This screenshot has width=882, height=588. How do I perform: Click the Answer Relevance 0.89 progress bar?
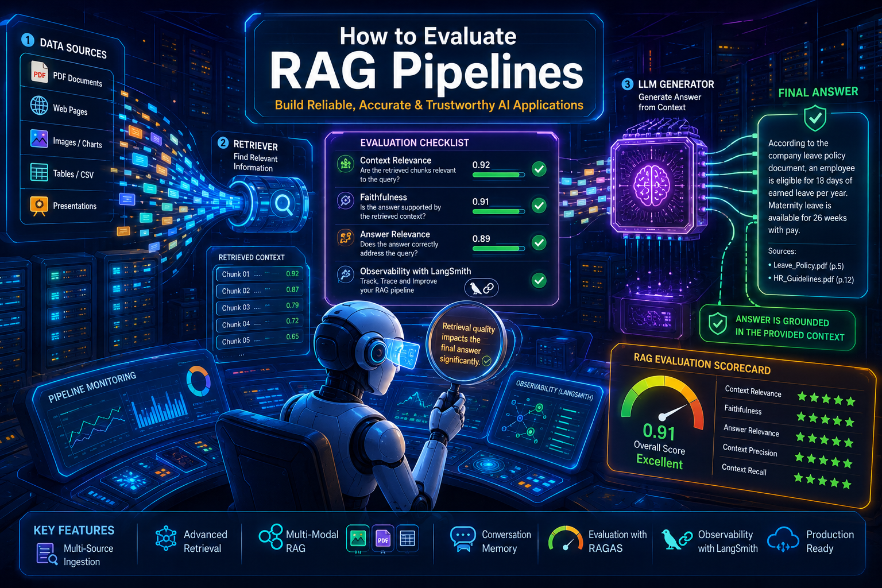[x=498, y=249]
